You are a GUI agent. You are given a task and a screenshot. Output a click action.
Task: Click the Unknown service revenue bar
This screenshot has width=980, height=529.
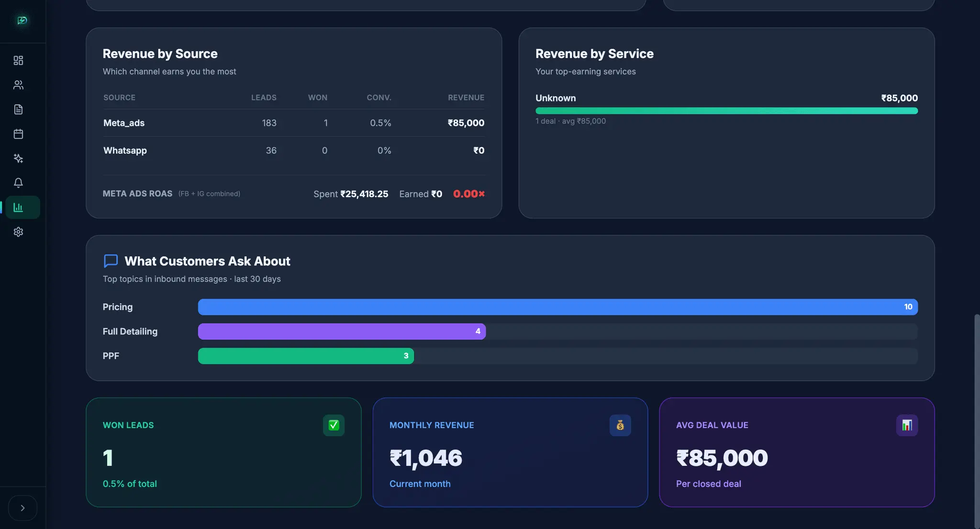726,111
